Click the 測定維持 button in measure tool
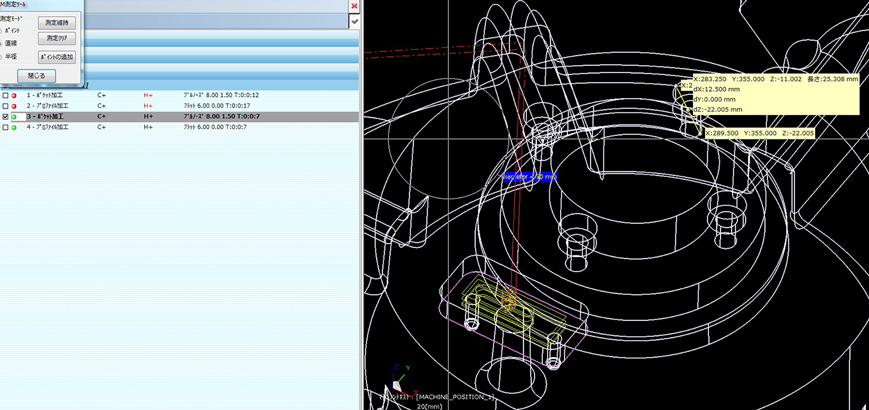Image resolution: width=869 pixels, height=410 pixels. click(57, 23)
